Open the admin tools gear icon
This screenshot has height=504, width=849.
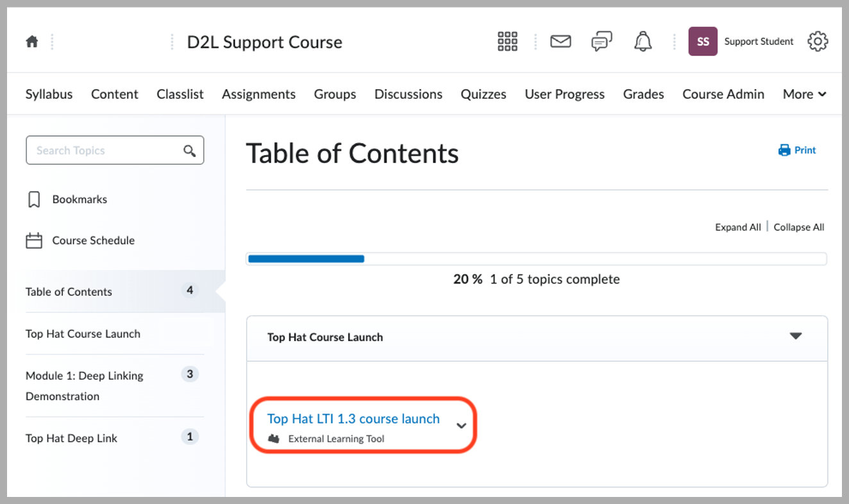[x=818, y=42]
